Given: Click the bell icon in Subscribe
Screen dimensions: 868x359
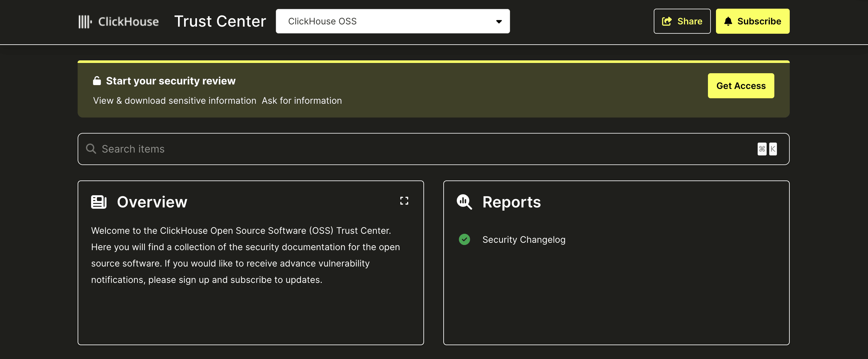Looking at the screenshot, I should click(x=728, y=21).
